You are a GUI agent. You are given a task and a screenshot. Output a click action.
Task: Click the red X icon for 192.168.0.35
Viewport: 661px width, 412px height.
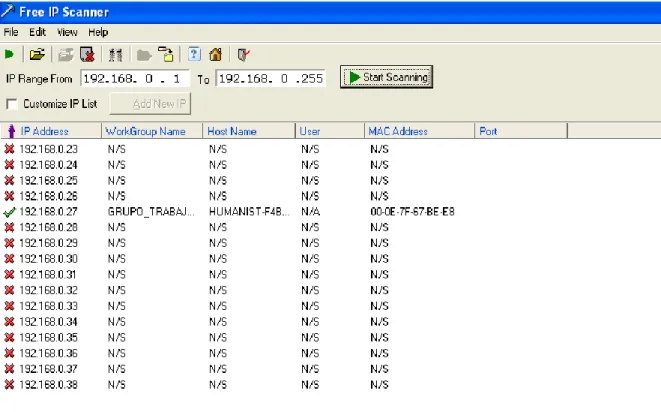9,337
